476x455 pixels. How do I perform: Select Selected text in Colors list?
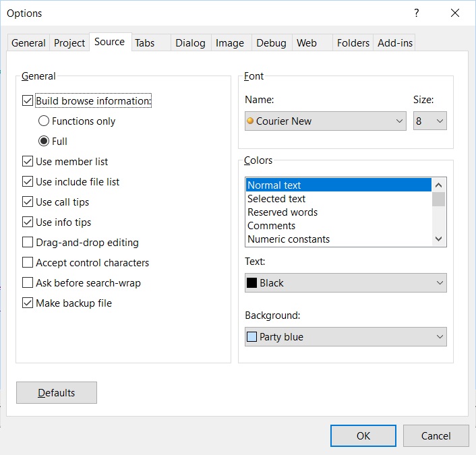tap(338, 198)
